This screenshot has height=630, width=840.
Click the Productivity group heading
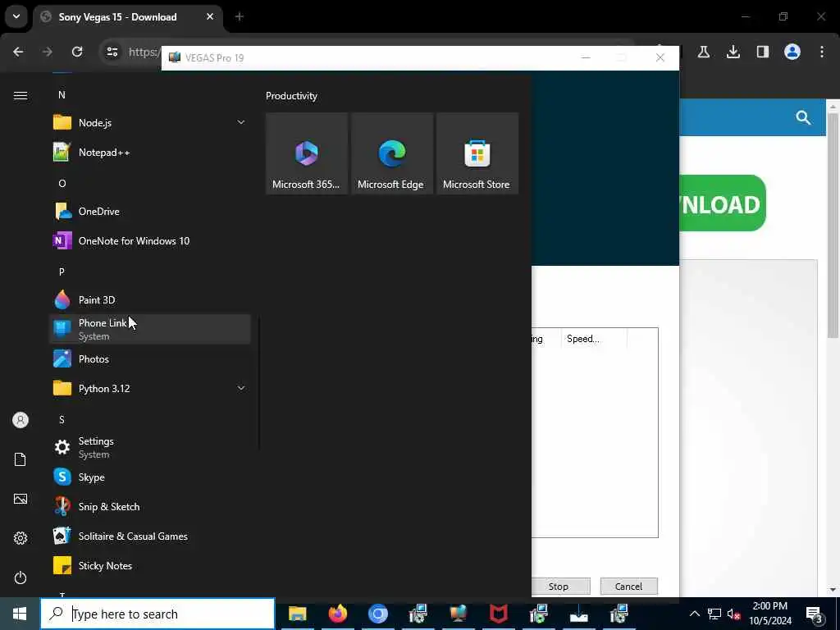(x=291, y=96)
